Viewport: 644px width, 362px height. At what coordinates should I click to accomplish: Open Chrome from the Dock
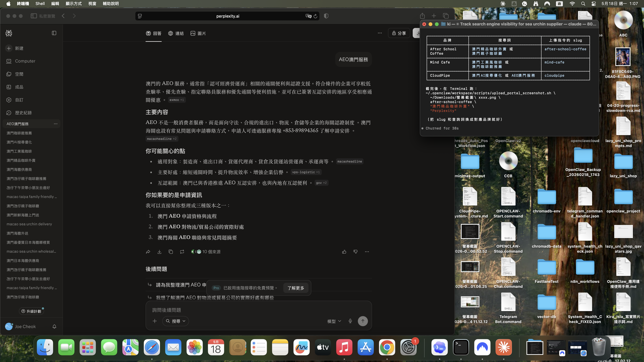(387, 347)
